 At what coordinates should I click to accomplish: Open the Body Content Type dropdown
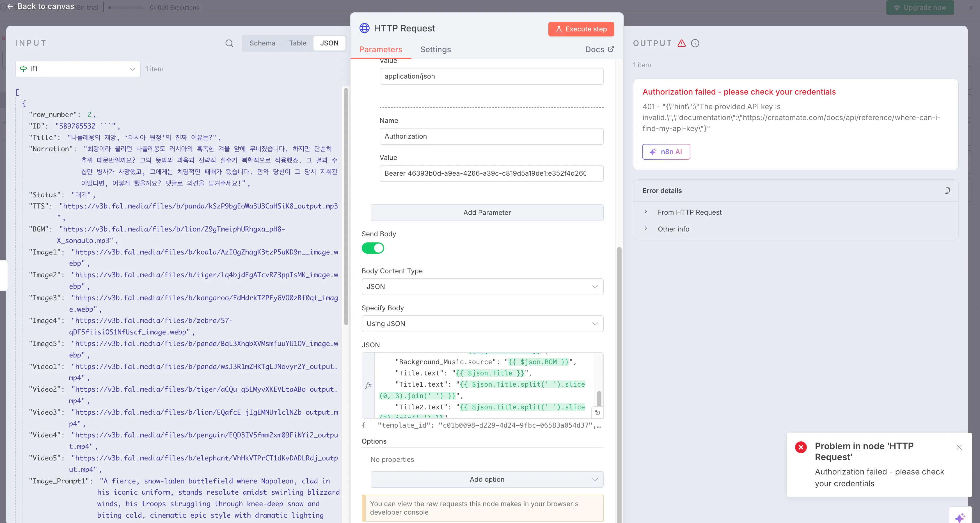(482, 287)
